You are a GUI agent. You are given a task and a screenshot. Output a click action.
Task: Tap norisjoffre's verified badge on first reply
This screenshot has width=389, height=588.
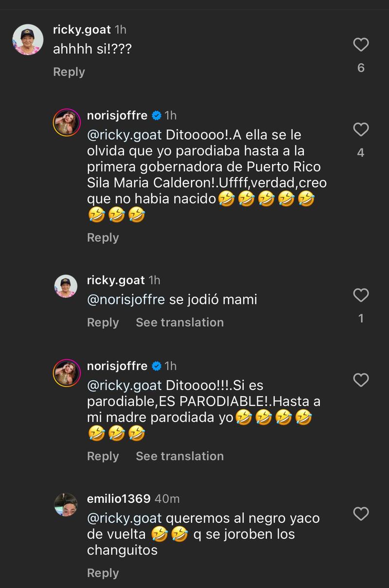tap(157, 115)
